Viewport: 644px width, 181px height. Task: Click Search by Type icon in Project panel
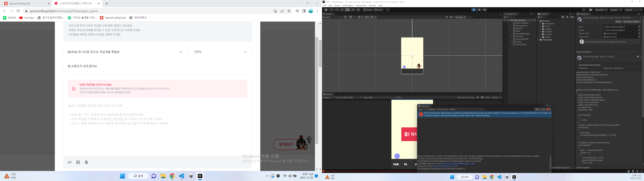click(x=563, y=17)
